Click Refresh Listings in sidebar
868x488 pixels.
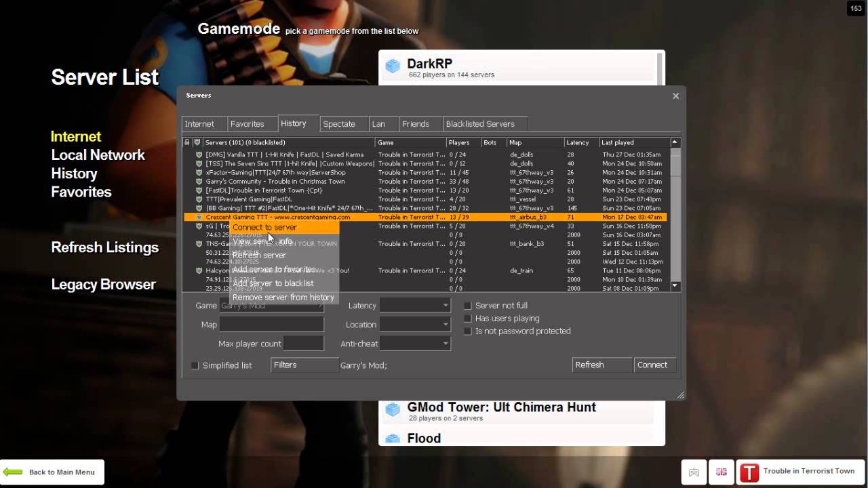point(105,247)
